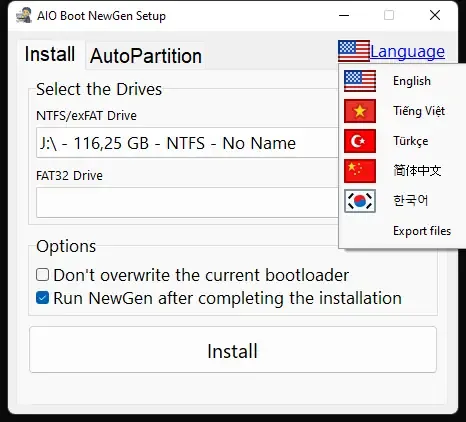Select the Tiếng Việt menu entry text
Image resolution: width=466 pixels, height=422 pixels.
[419, 111]
